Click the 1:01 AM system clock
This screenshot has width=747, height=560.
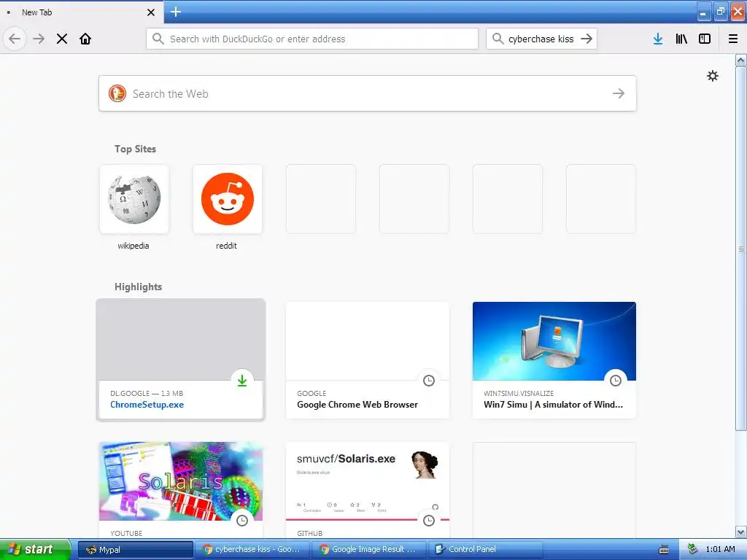point(720,549)
